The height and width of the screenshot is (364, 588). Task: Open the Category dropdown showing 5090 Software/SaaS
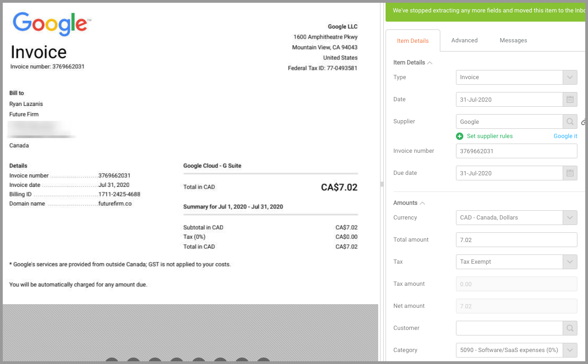517,350
